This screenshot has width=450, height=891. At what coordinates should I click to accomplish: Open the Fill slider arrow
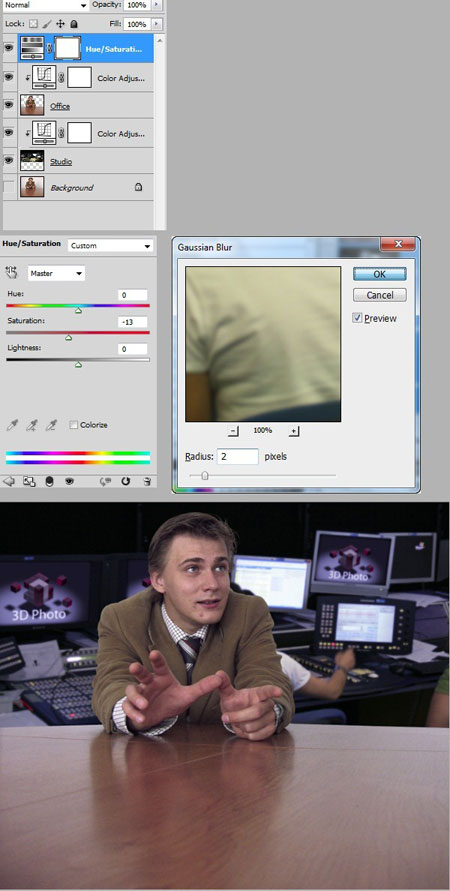click(x=157, y=24)
